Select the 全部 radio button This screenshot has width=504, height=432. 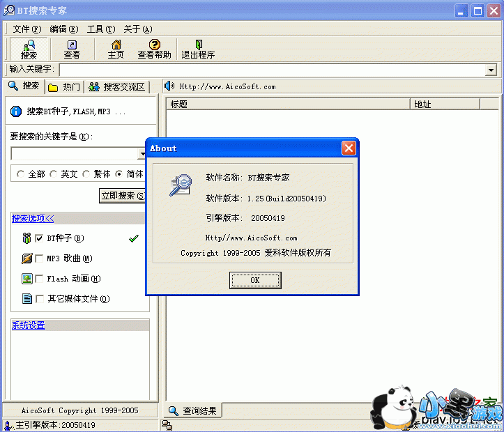(21, 174)
